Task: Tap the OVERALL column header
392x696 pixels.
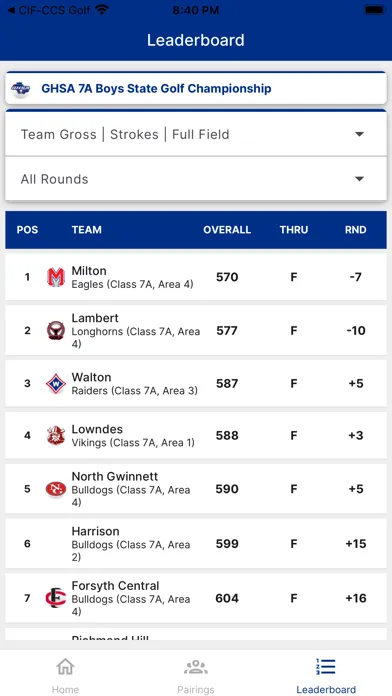Action: click(x=227, y=230)
